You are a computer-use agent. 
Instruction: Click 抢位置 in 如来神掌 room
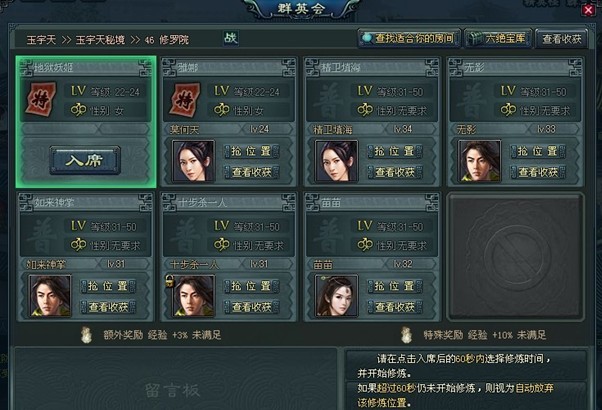(108, 286)
